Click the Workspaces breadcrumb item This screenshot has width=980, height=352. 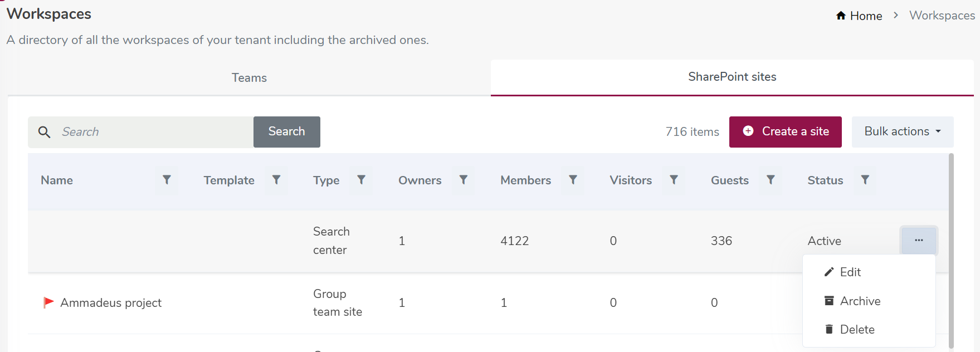[x=942, y=16]
